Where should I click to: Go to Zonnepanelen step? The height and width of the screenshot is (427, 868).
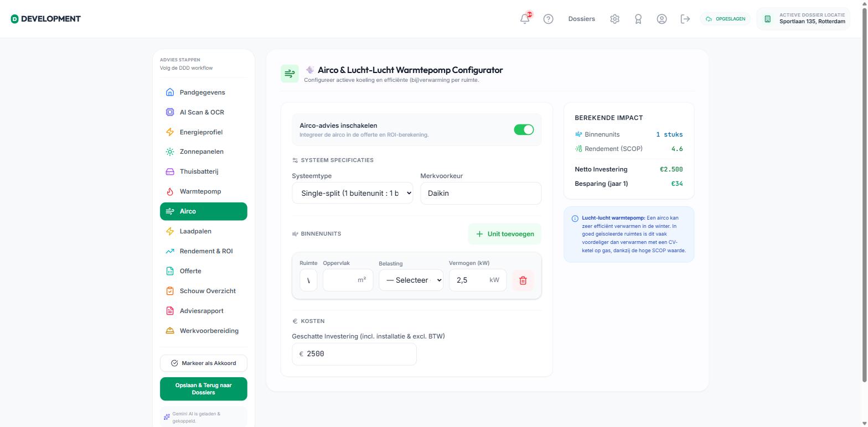[204, 152]
